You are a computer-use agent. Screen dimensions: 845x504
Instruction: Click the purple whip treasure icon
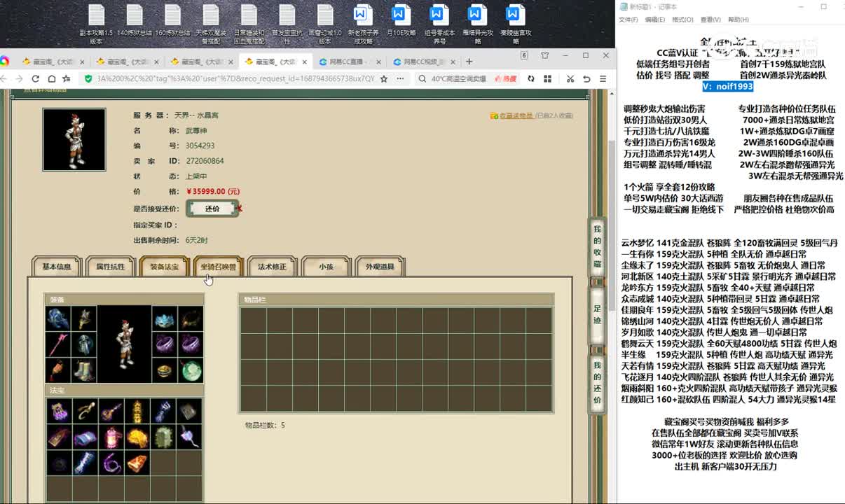tap(111, 463)
